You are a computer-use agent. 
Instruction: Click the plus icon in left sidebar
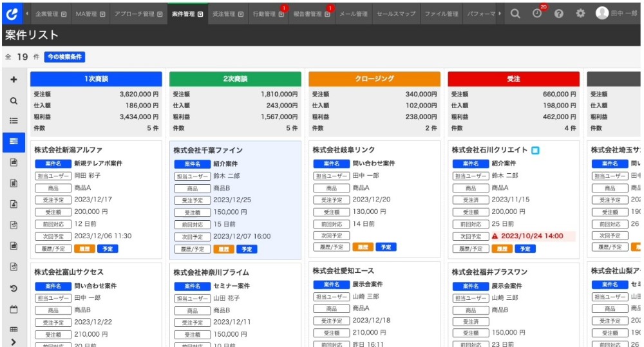point(14,80)
